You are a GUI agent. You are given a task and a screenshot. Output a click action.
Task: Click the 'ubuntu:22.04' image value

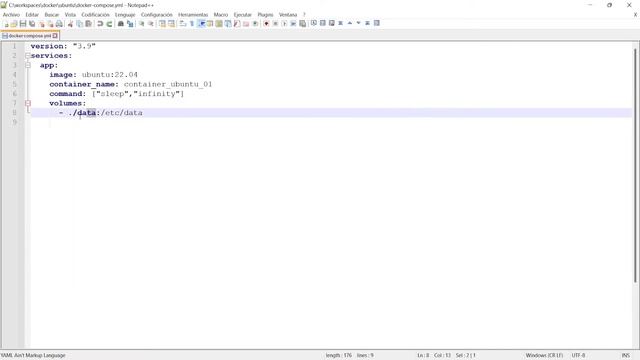[110, 75]
